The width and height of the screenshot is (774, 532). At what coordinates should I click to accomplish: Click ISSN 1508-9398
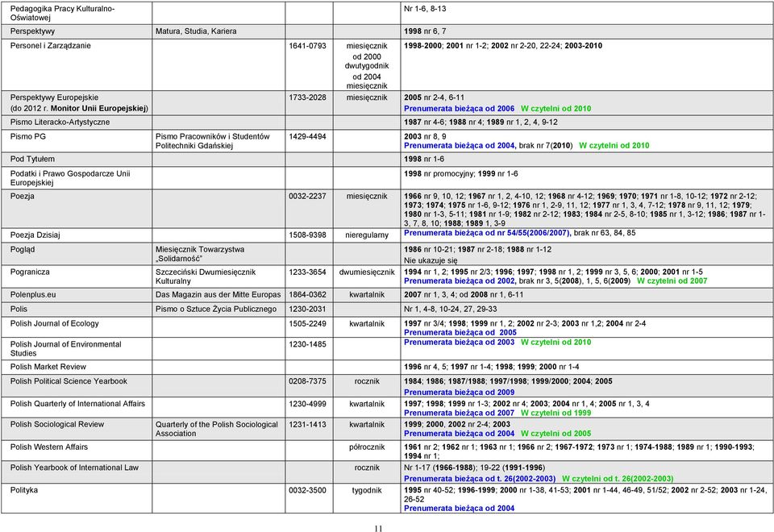pyautogui.click(x=307, y=235)
